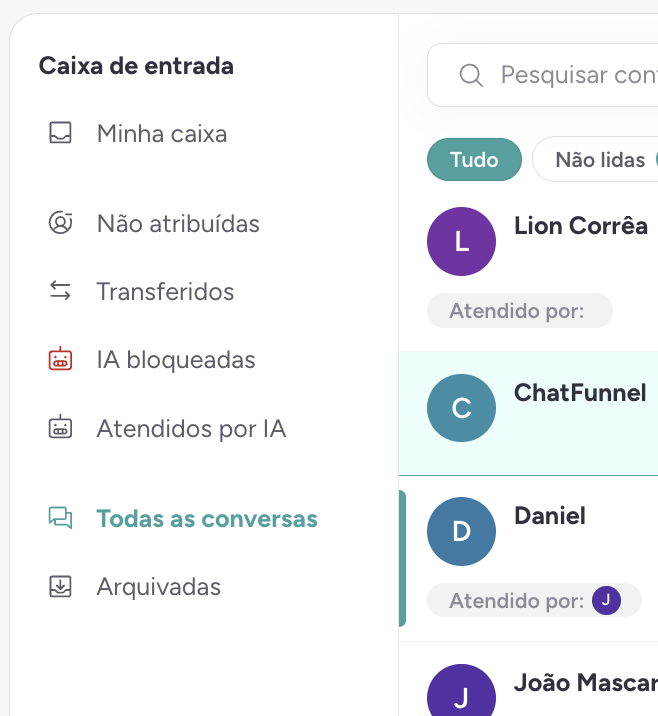Select the ChatFunnel conversation

(x=528, y=413)
